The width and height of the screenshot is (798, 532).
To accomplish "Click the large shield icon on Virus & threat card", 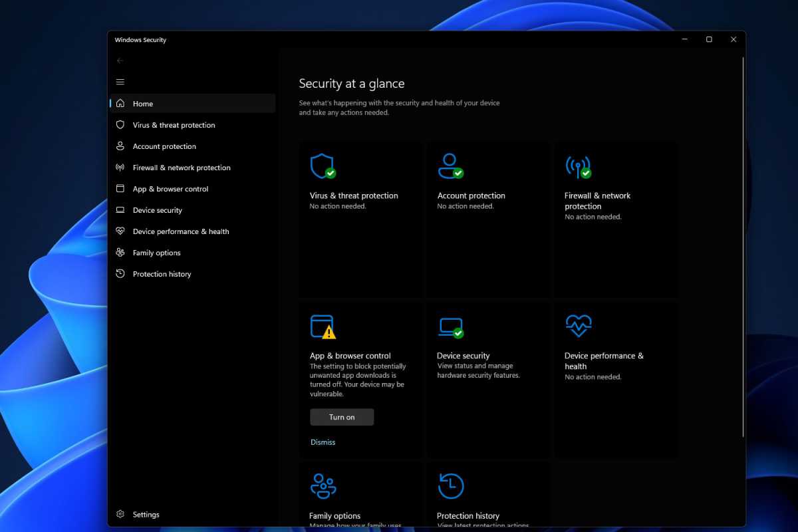I will [x=323, y=166].
